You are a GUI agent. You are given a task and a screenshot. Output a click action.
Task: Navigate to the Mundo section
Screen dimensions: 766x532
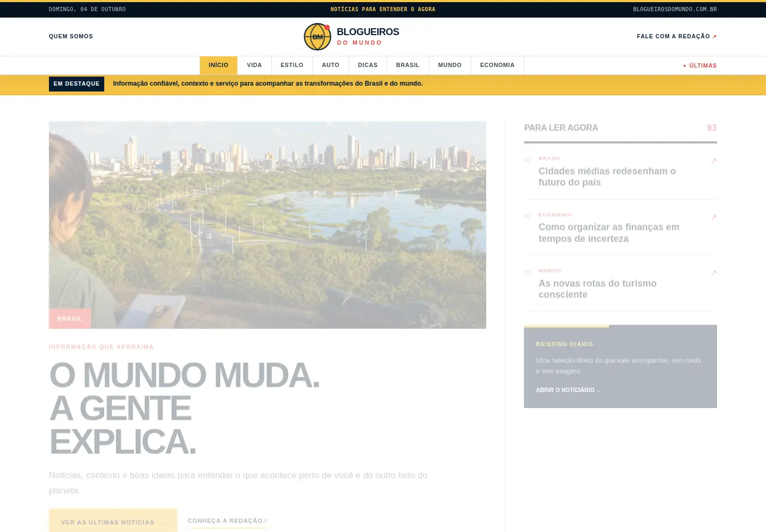tap(450, 65)
